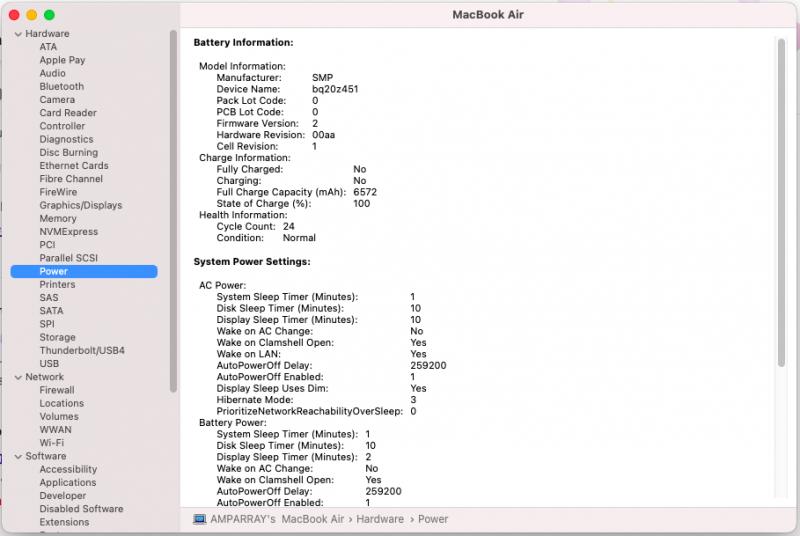Open NVMExpress entry
Image resolution: width=800 pixels, height=536 pixels.
(68, 232)
